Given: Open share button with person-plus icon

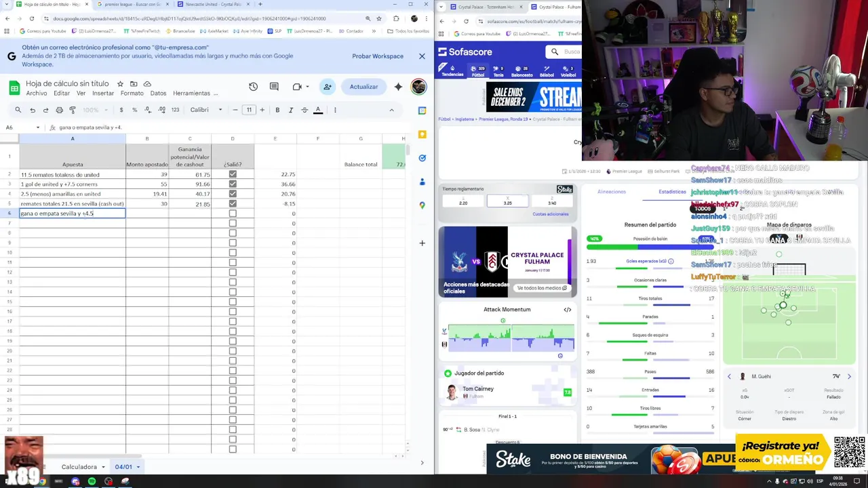Looking at the screenshot, I should [x=328, y=87].
